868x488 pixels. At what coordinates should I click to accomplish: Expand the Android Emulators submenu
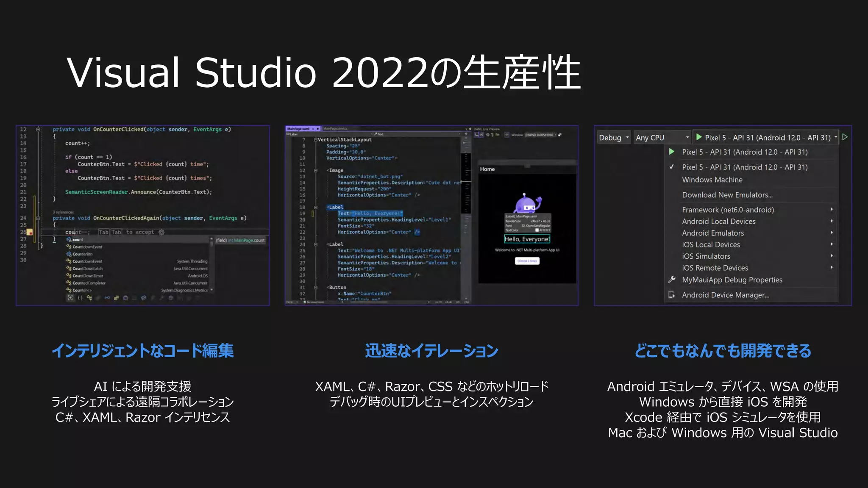click(751, 233)
